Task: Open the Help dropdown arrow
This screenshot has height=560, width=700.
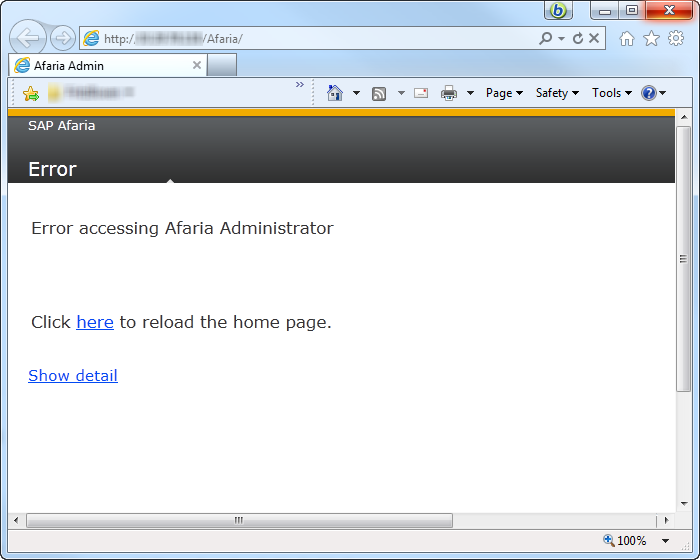Action: pos(662,93)
